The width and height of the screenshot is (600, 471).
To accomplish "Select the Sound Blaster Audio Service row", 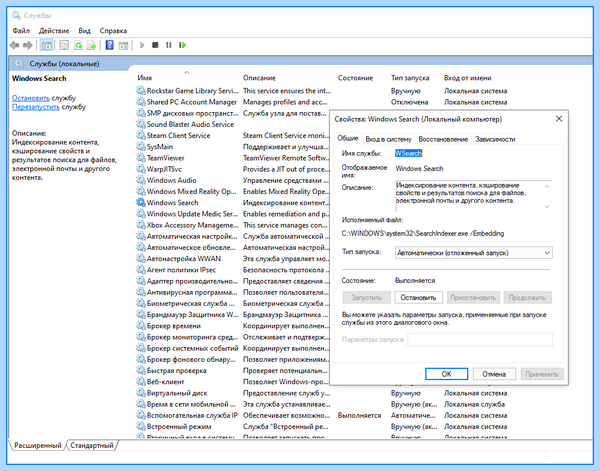I will [x=232, y=124].
